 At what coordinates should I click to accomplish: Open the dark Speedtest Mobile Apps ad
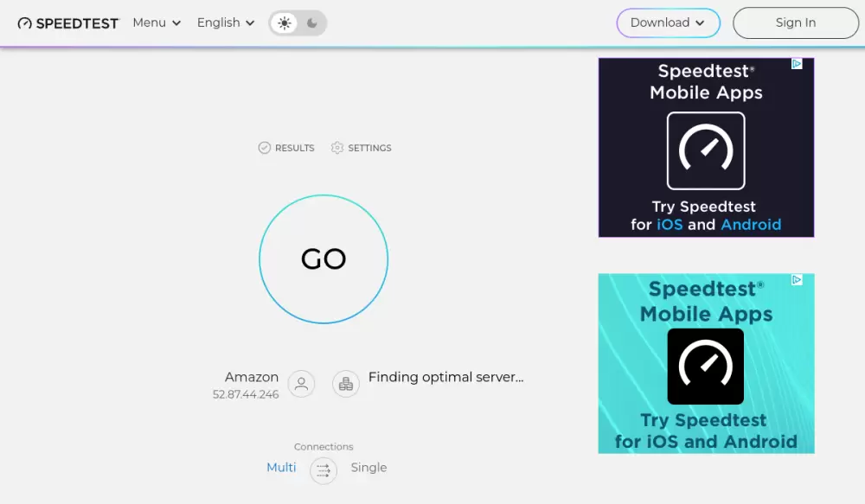click(706, 148)
